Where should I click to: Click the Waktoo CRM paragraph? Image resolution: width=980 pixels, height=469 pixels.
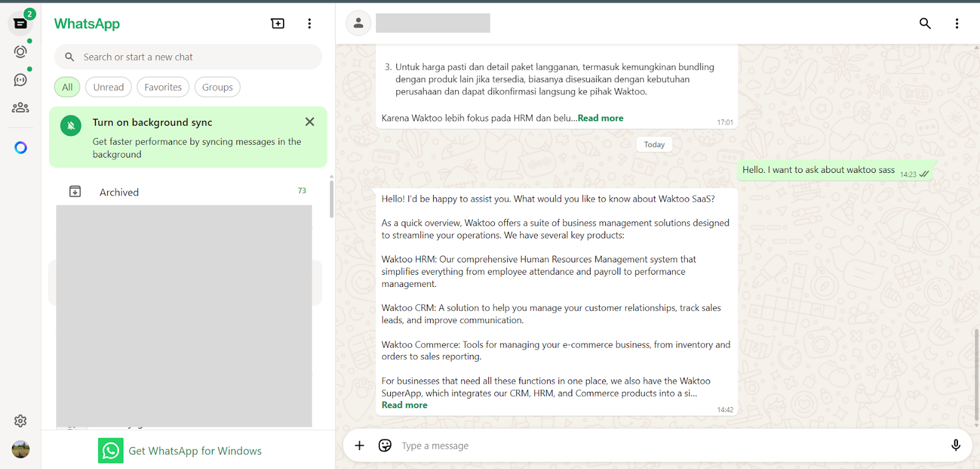click(551, 314)
